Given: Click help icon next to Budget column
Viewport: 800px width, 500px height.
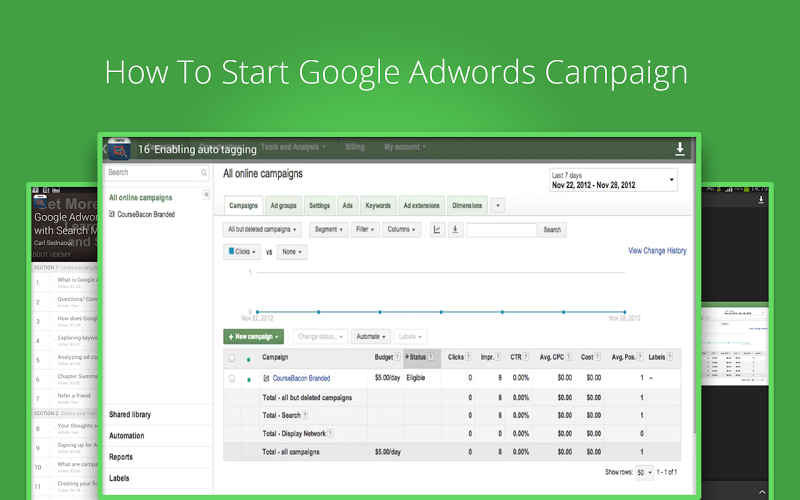Looking at the screenshot, I should point(397,357).
